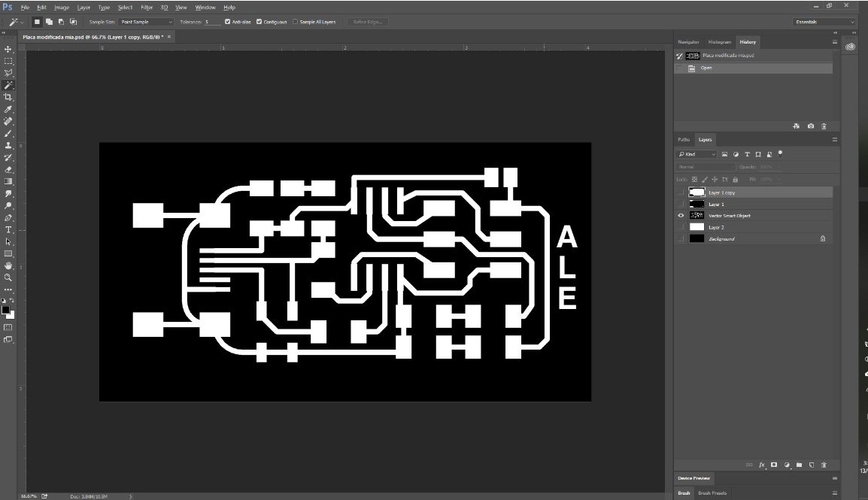Select the Rectangle shape tool
868x500 pixels.
[x=8, y=254]
